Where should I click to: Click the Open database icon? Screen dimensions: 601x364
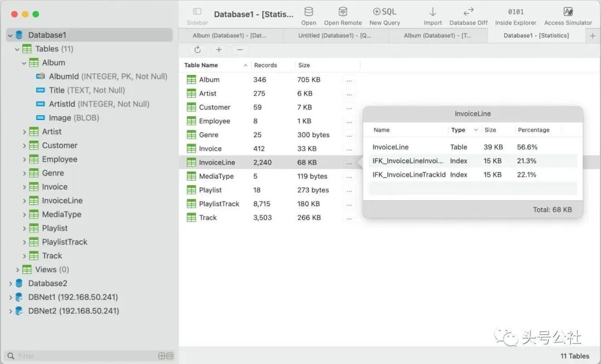point(308,12)
